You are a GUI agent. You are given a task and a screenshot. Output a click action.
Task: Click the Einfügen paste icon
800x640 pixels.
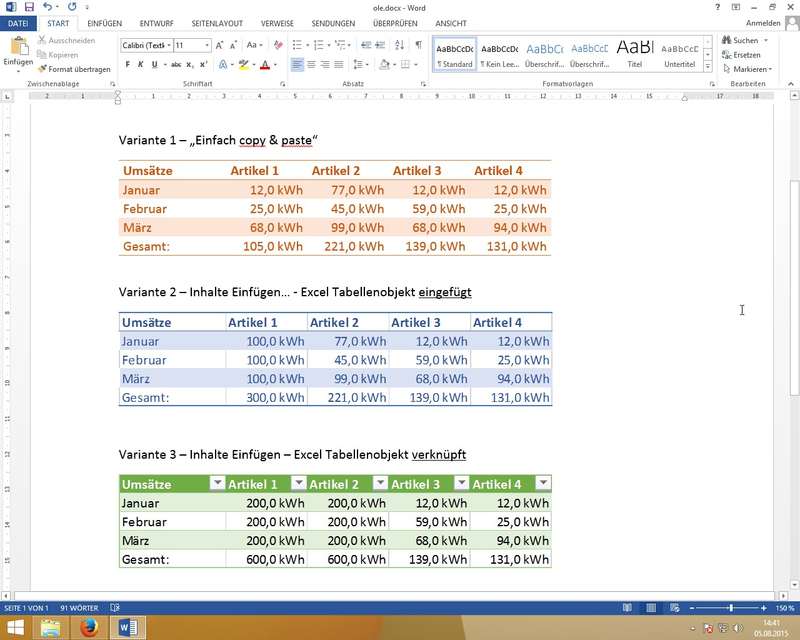click(x=19, y=46)
